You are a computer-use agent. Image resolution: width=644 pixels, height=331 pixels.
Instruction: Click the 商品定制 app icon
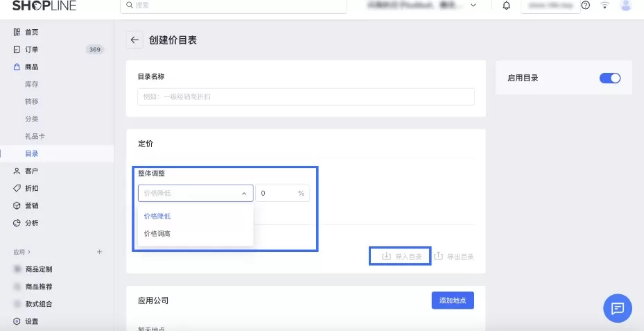click(x=17, y=269)
